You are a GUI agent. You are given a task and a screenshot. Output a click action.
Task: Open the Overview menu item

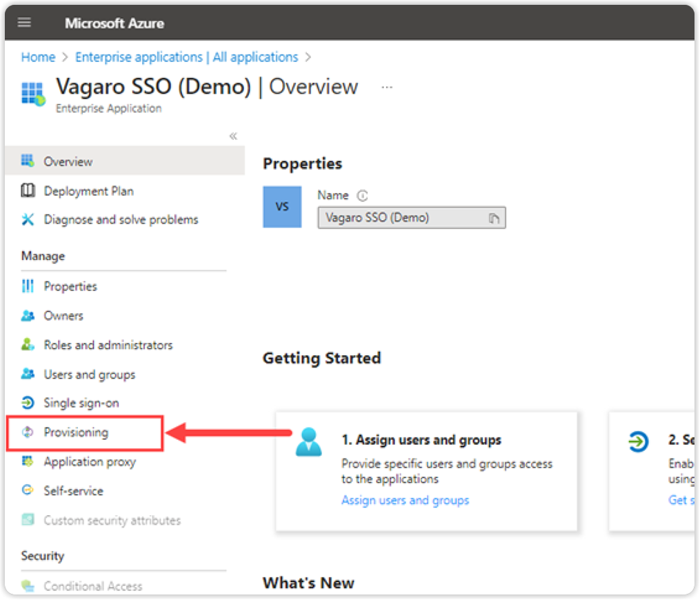[125, 161]
